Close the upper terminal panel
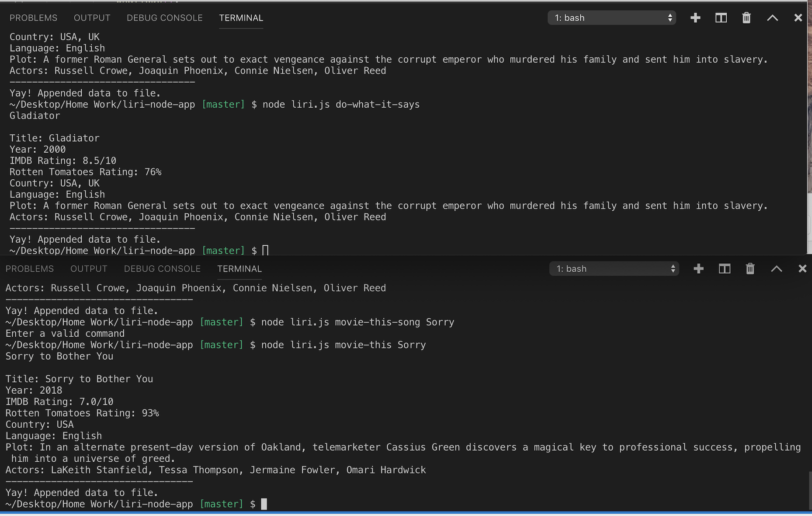The width and height of the screenshot is (812, 516). (x=798, y=18)
